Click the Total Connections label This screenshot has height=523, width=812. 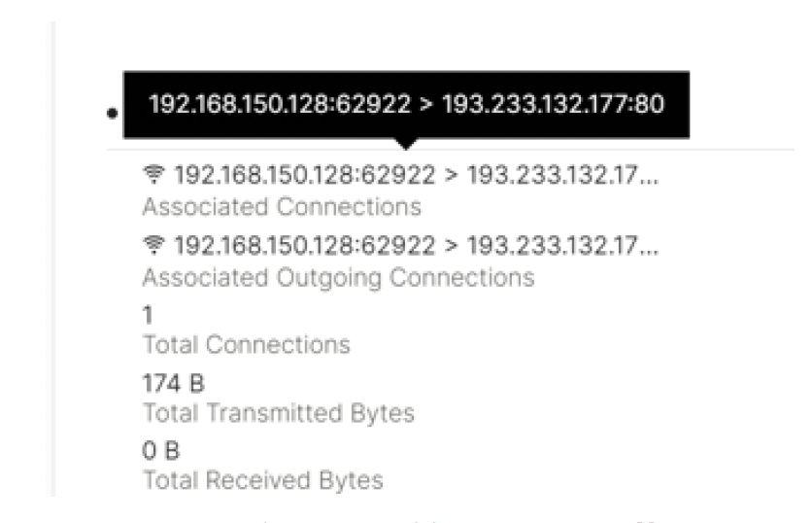pos(245,345)
